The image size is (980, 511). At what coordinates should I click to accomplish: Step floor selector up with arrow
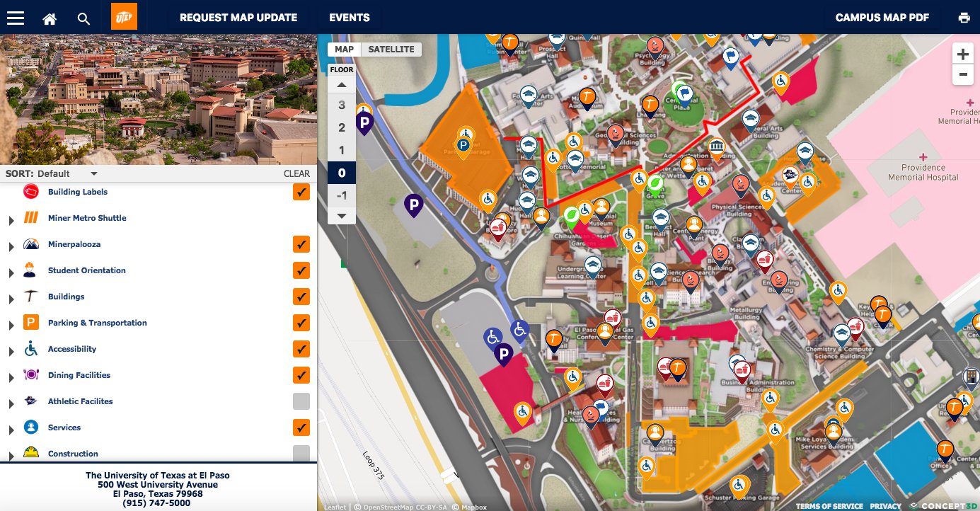pyautogui.click(x=342, y=85)
